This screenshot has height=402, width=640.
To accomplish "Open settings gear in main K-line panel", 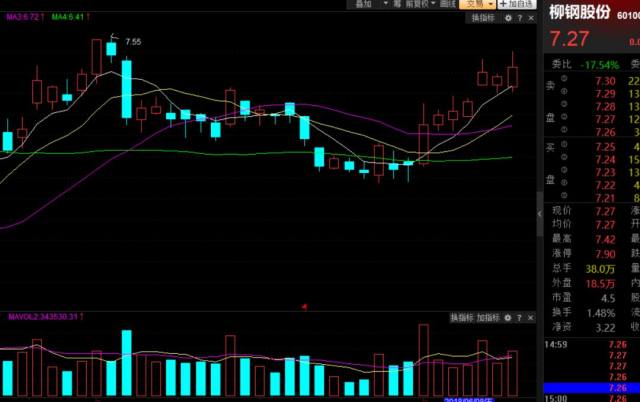I will 508,18.
